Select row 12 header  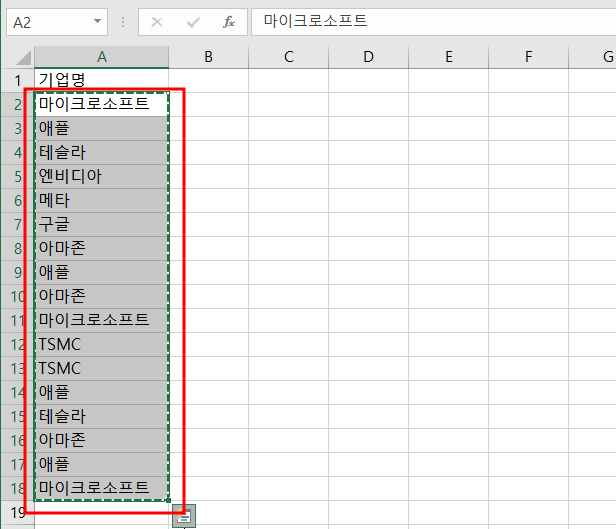click(x=18, y=344)
